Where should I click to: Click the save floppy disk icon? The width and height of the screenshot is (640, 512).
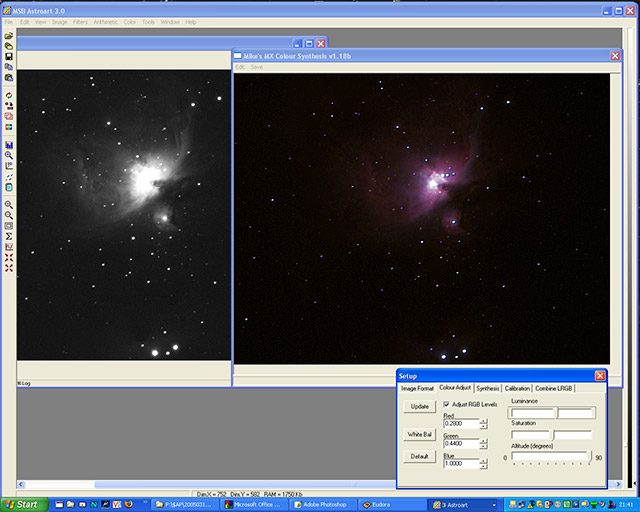coord(9,56)
